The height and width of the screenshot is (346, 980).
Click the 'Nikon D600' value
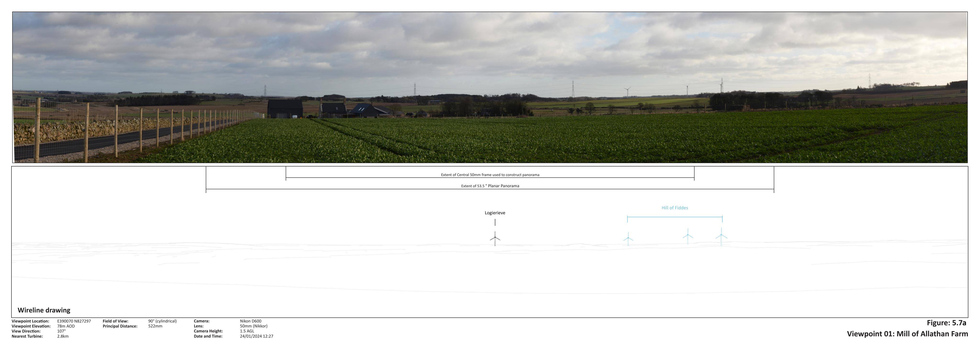[251, 321]
